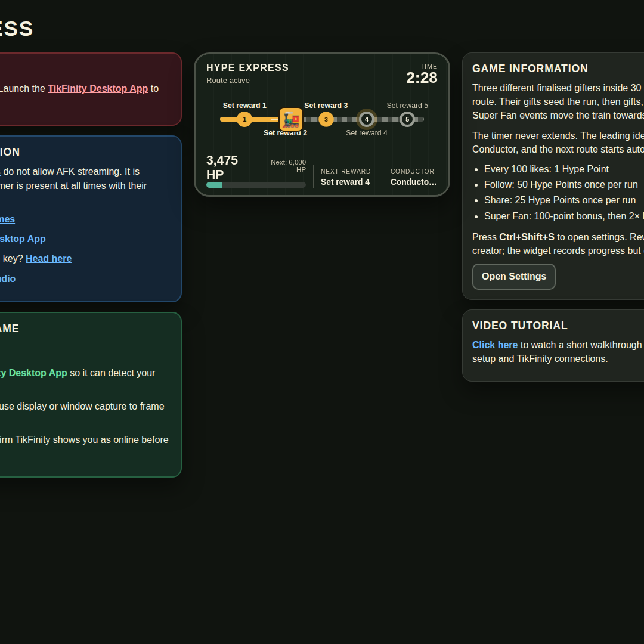The image size is (644, 644).
Task: Click the Super Fan bonus bullet
Action: pos(564,216)
